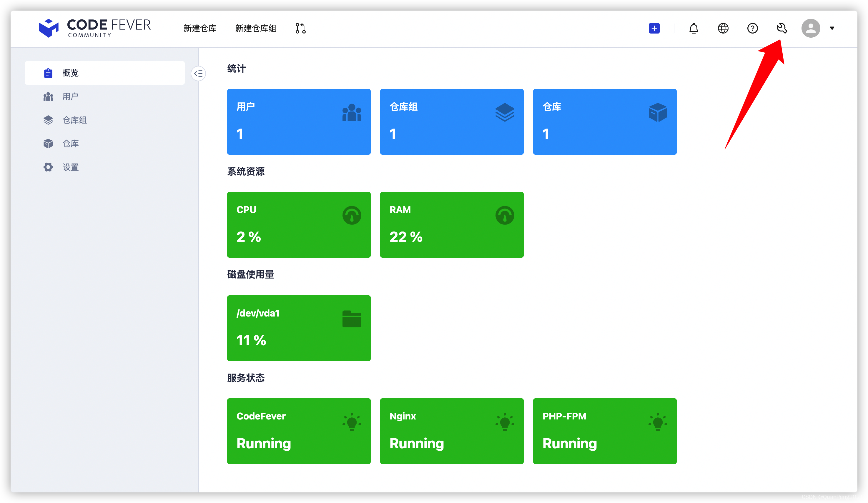
Task: Click the merge request icon in top navigation
Action: pos(300,28)
